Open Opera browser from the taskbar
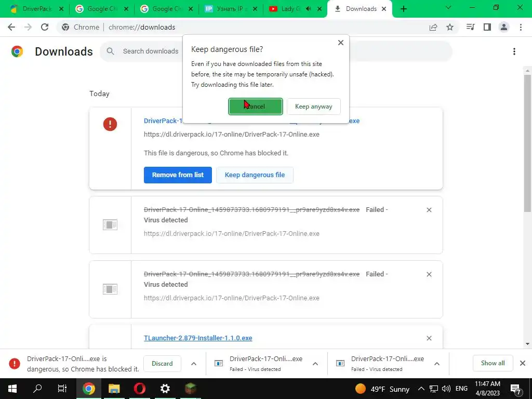The height and width of the screenshot is (399, 532). pos(139,389)
